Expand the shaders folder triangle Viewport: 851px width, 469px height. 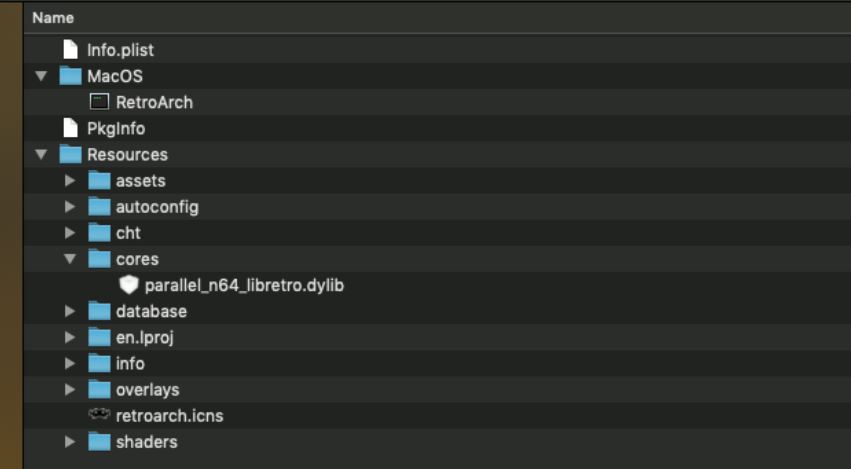point(70,441)
